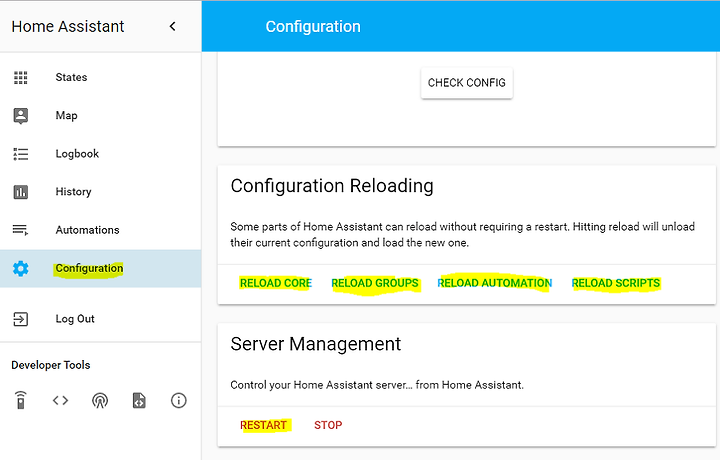Image resolution: width=720 pixels, height=460 pixels.
Task: Open Services developer tool remote icon
Action: coord(21,400)
